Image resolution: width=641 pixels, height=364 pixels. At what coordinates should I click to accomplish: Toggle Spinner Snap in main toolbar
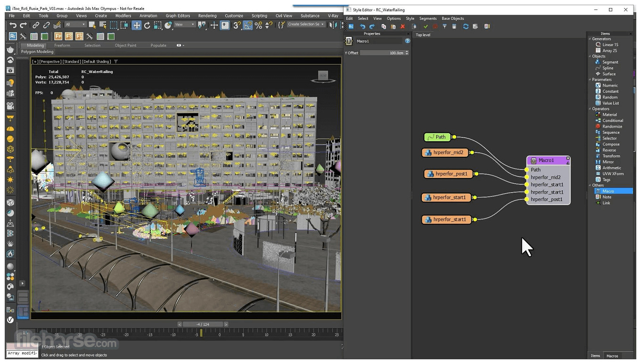(x=269, y=25)
